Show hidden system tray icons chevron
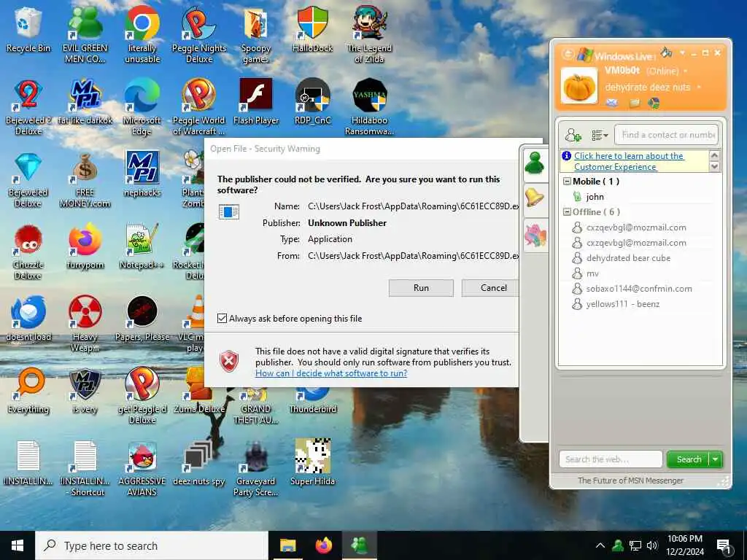The image size is (747, 560). pyautogui.click(x=600, y=545)
